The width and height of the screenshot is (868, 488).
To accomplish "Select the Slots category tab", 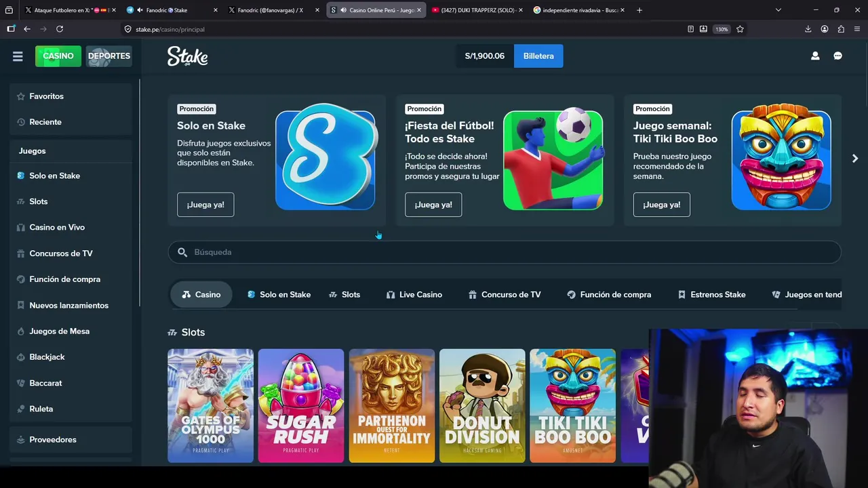I will pyautogui.click(x=344, y=295).
